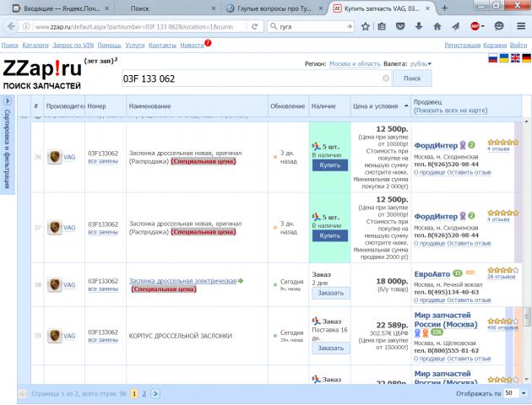
Task: Open a new browser tab with plus
Action: tap(444, 8)
